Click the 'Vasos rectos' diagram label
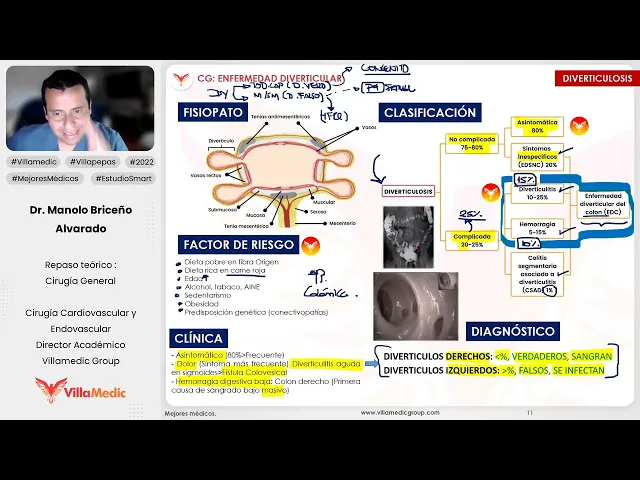 point(206,175)
